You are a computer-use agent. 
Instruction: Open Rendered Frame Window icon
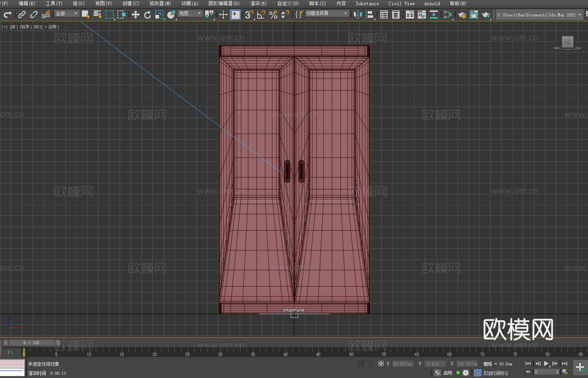(x=474, y=14)
